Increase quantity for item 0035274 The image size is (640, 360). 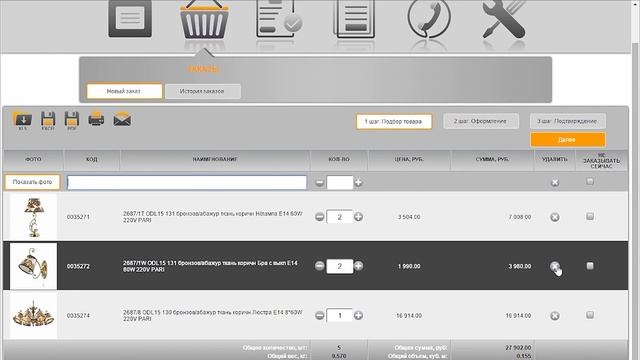point(358,316)
